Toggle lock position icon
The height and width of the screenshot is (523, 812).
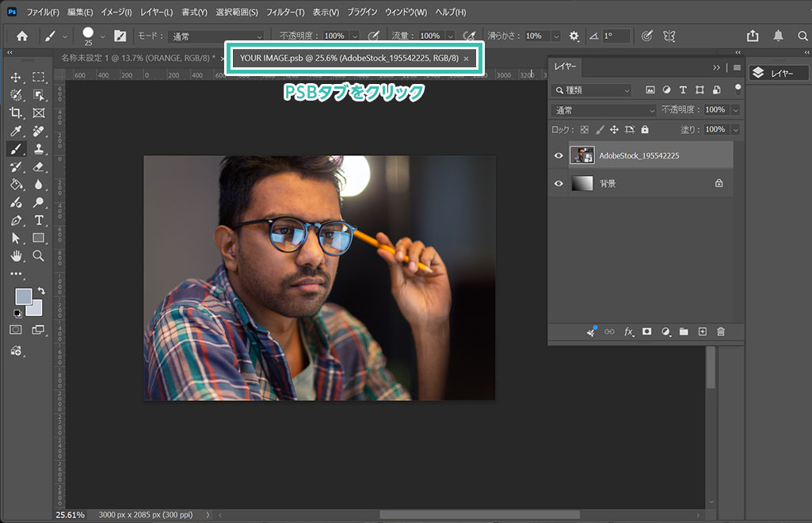coord(614,129)
